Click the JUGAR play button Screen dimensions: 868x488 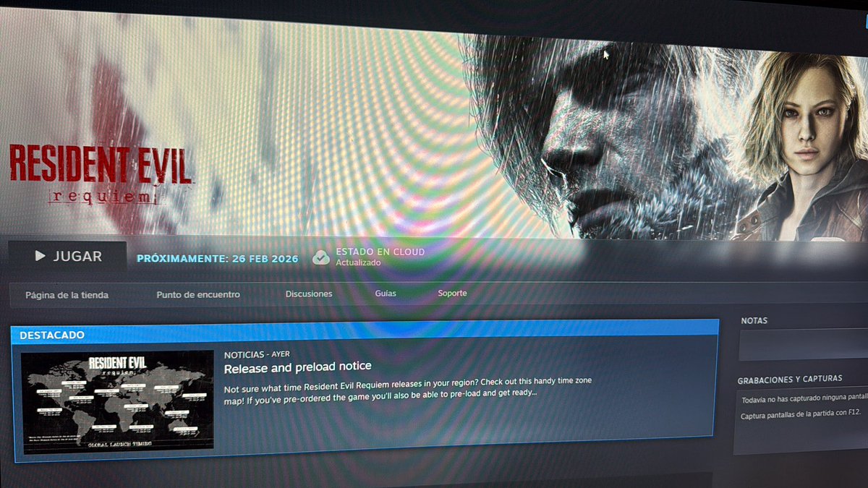click(68, 256)
